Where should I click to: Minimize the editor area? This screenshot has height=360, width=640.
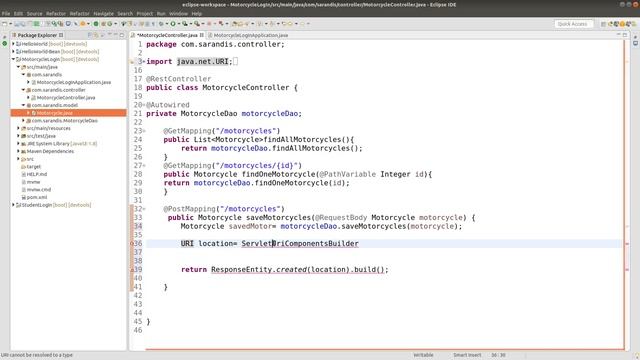point(619,35)
